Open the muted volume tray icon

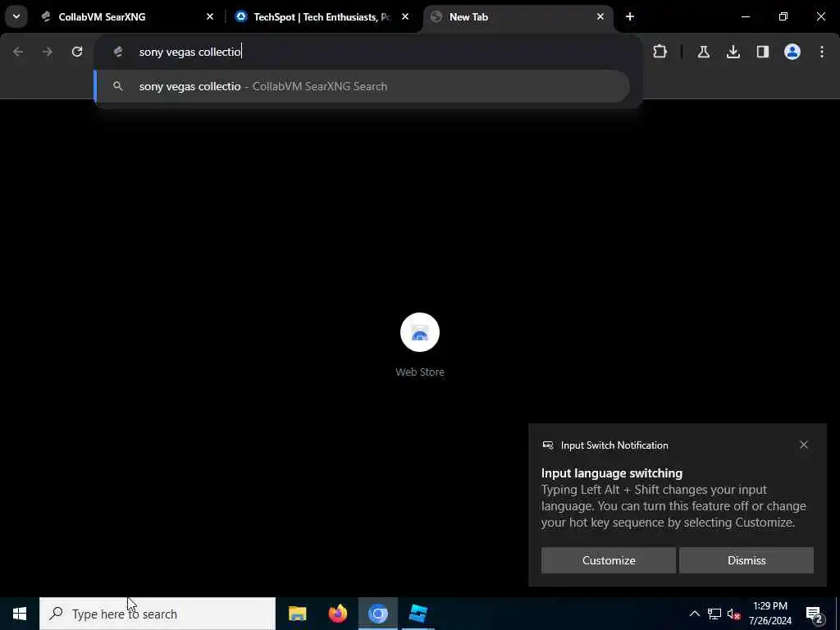tap(733, 614)
